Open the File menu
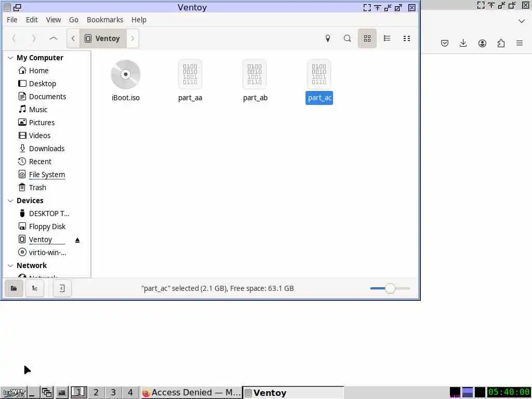 [12, 20]
